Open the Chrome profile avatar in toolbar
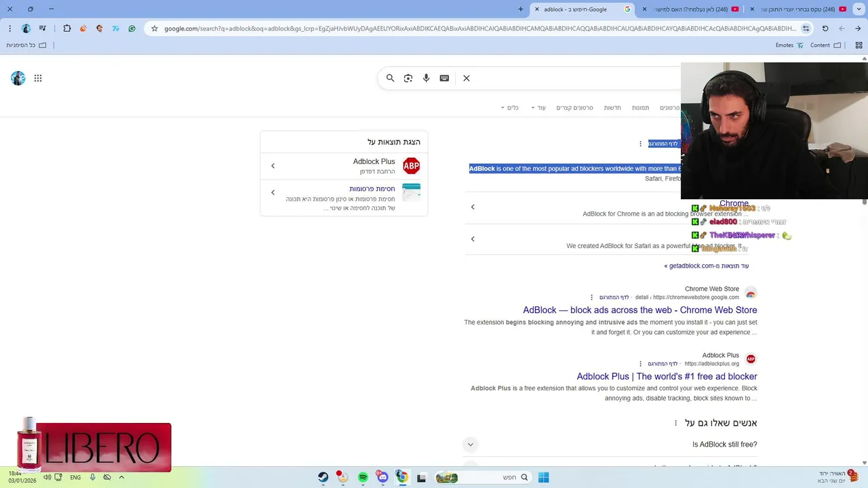Screen dimensions: 868x488 pyautogui.click(x=26, y=28)
